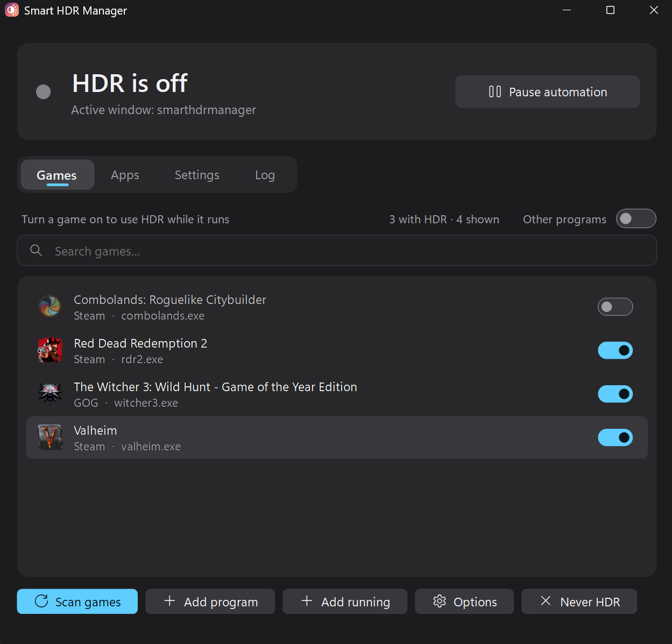Screen dimensions: 672x644
Task: Click the valheim.exe text
Action: click(151, 447)
